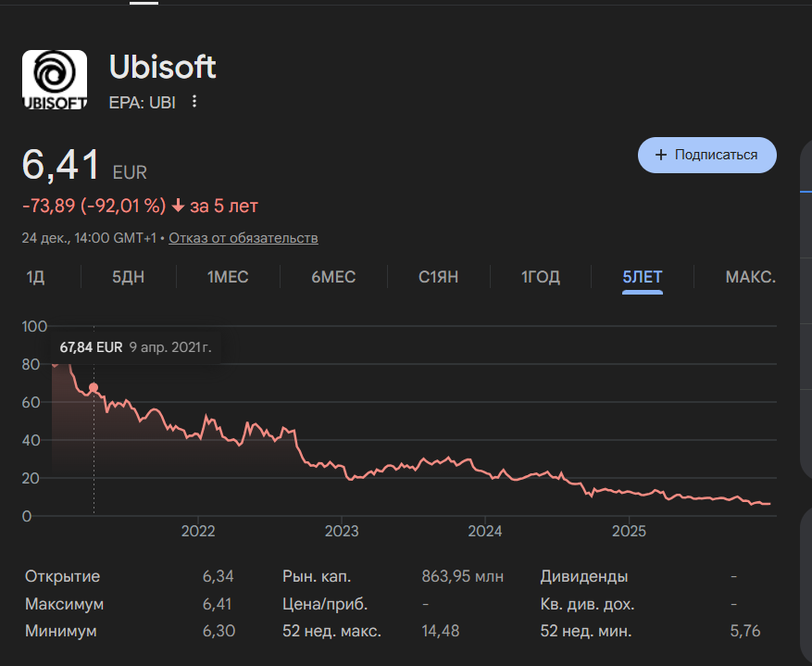Click the 52 нед. макс. value 14,48
This screenshot has height=666, width=812.
pos(441,631)
